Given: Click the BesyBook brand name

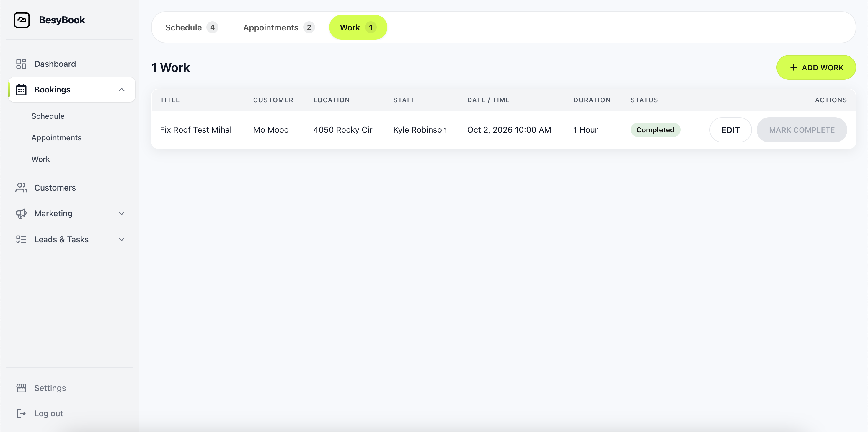Looking at the screenshot, I should (x=62, y=20).
